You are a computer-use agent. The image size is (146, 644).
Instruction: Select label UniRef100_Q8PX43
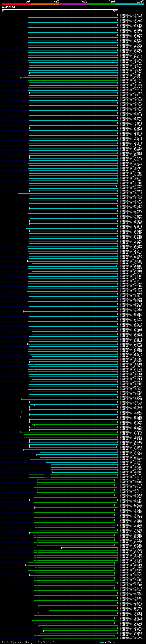point(131,591)
